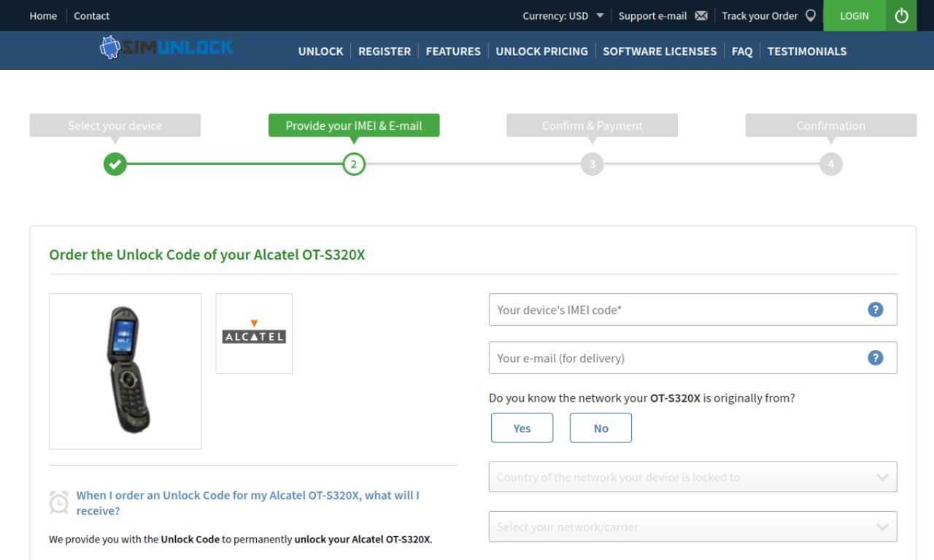Click the alarm clock icon beside FAQ question
Screen dimensions: 934x560
pos(59,502)
